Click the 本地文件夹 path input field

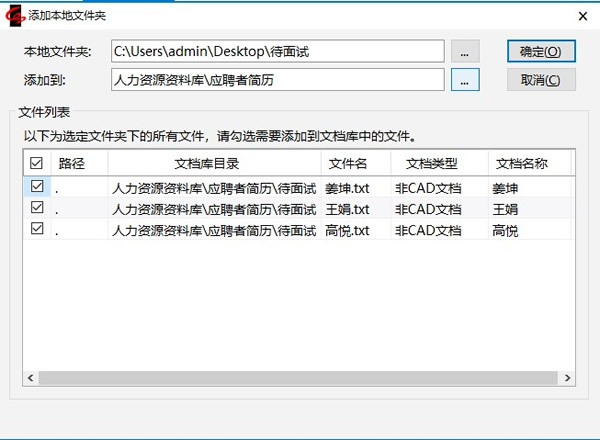(x=276, y=51)
